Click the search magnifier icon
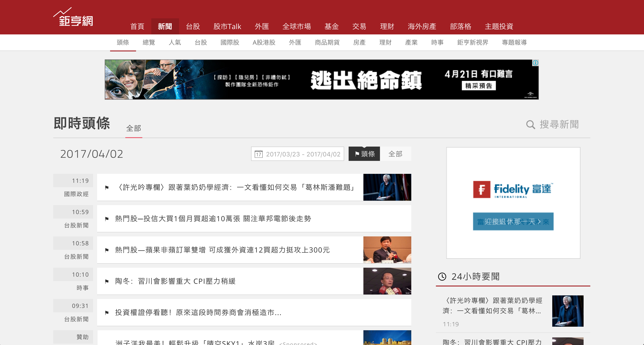Image resolution: width=644 pixels, height=345 pixels. click(530, 124)
